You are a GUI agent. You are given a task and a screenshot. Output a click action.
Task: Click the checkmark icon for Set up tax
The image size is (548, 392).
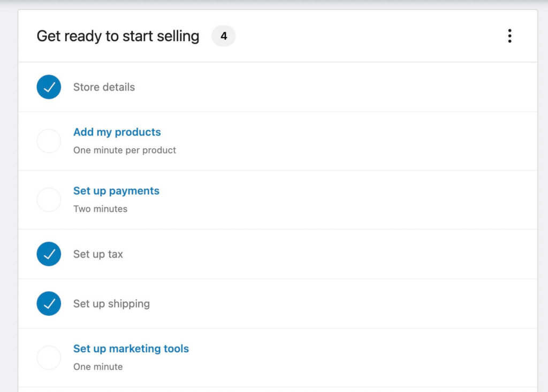[x=49, y=254]
